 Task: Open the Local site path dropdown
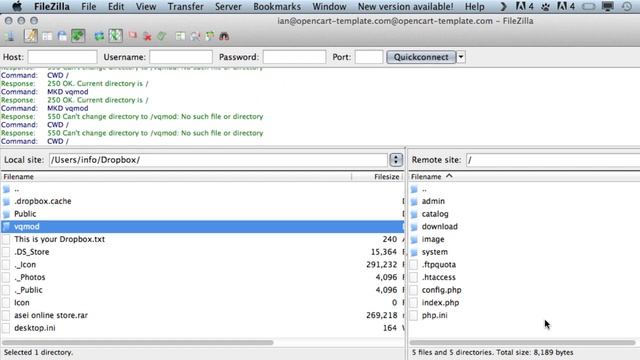pyautogui.click(x=396, y=160)
